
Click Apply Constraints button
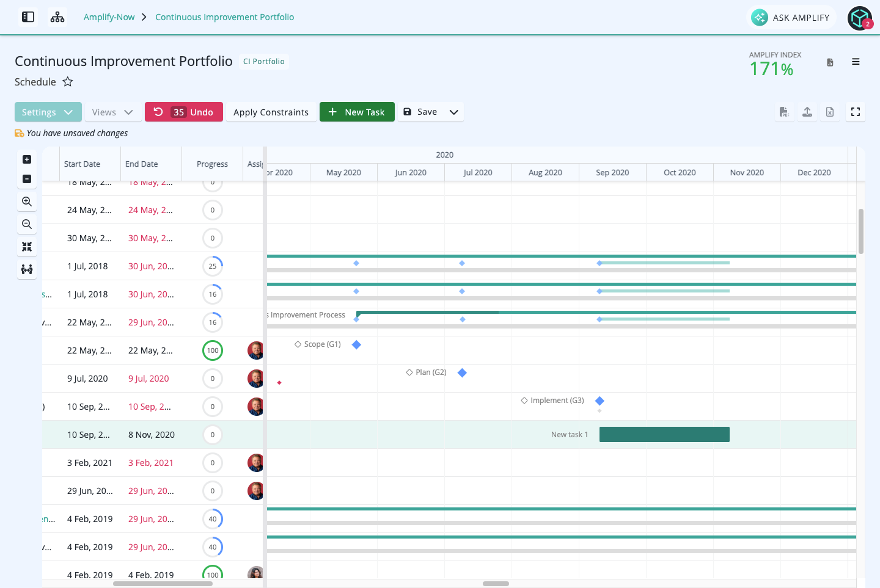tap(271, 112)
